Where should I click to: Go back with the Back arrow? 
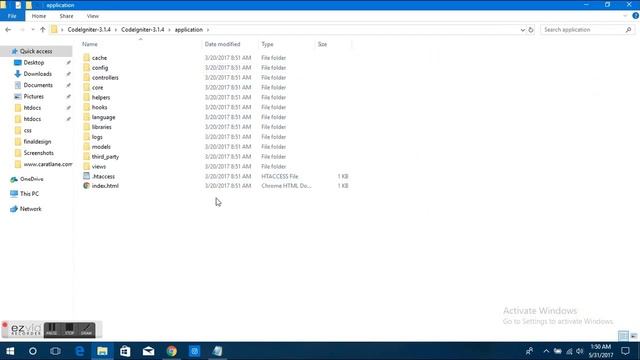[x=8, y=30]
